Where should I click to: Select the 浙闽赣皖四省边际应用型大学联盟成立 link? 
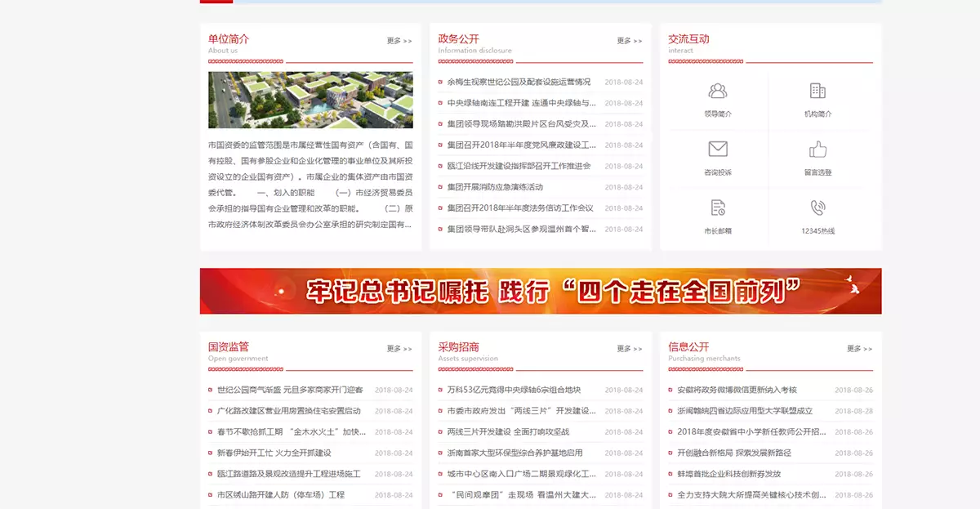click(745, 411)
